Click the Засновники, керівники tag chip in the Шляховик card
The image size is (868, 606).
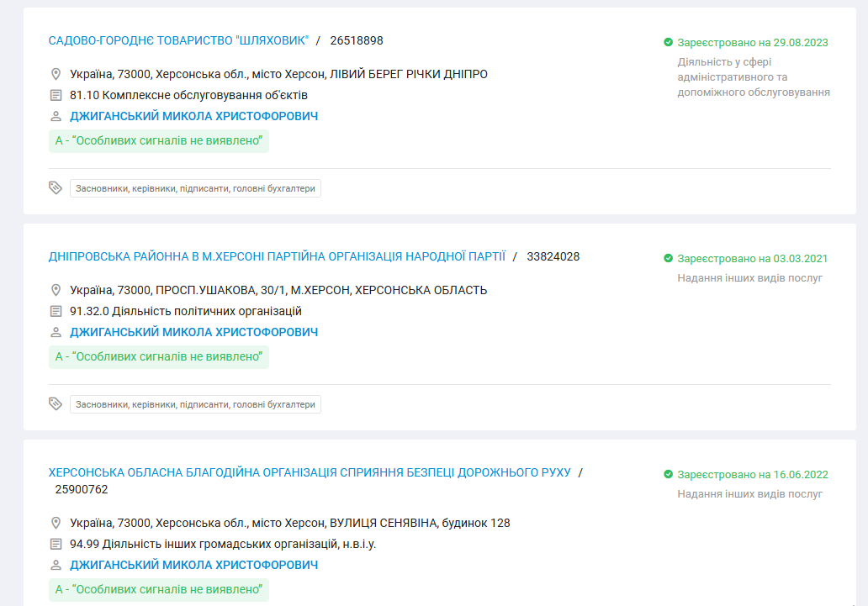(195, 188)
